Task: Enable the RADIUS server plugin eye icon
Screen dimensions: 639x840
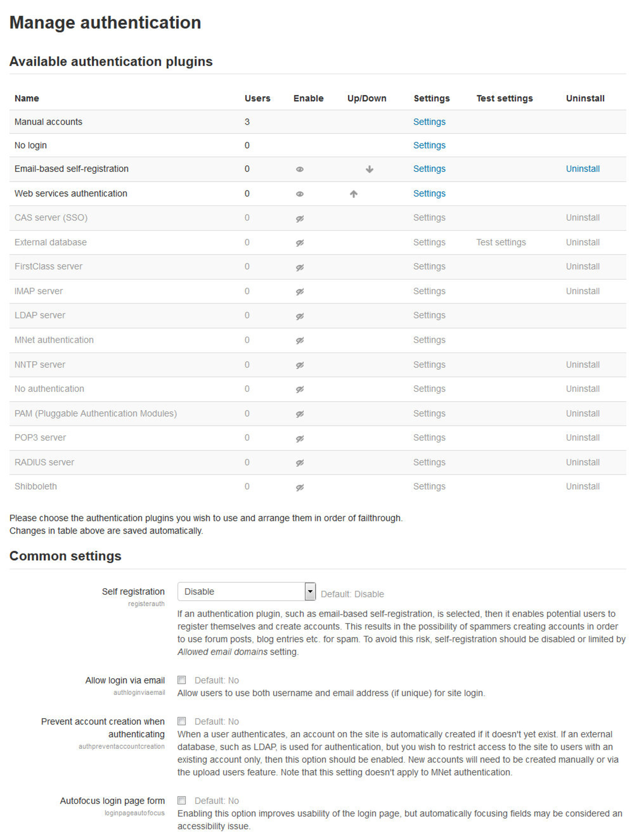Action: tap(299, 462)
